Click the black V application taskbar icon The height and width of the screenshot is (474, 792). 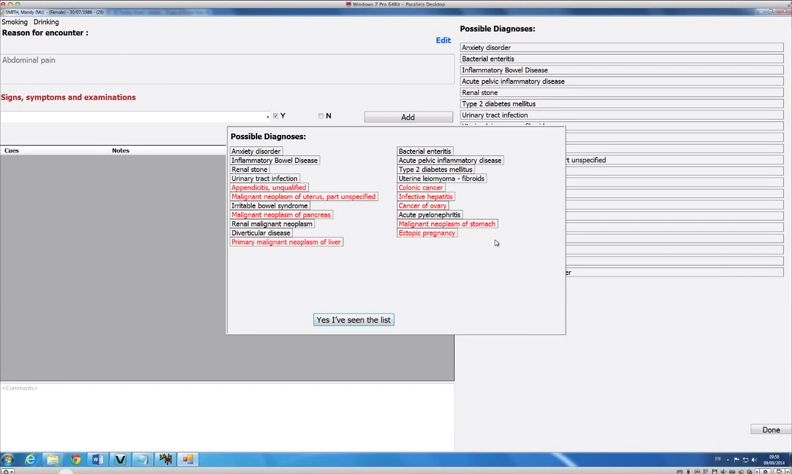pyautogui.click(x=120, y=459)
